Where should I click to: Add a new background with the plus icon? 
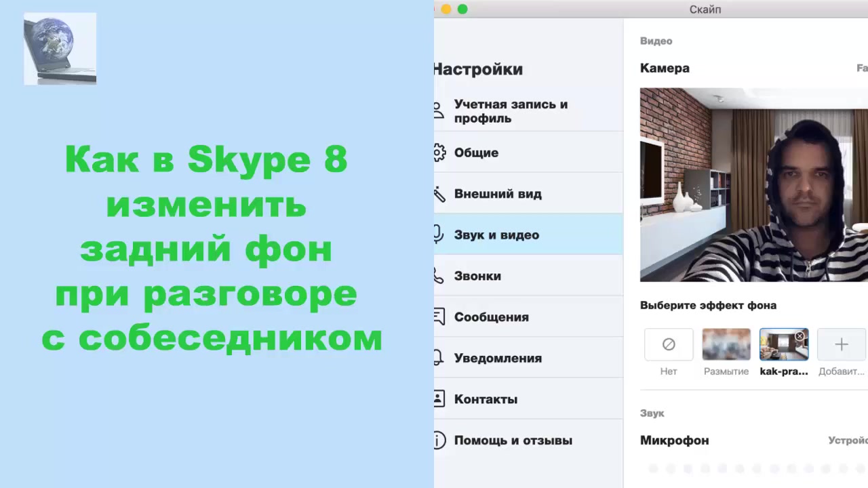pyautogui.click(x=842, y=344)
